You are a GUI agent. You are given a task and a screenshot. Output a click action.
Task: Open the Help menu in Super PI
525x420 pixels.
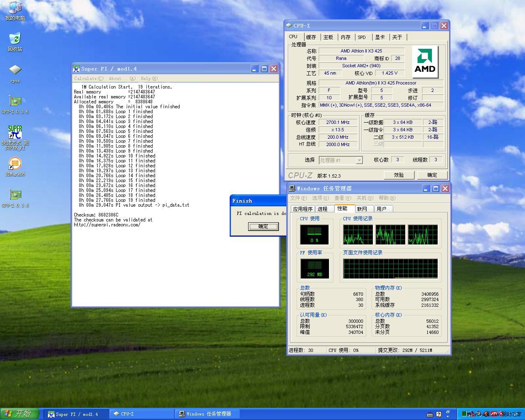coord(149,78)
